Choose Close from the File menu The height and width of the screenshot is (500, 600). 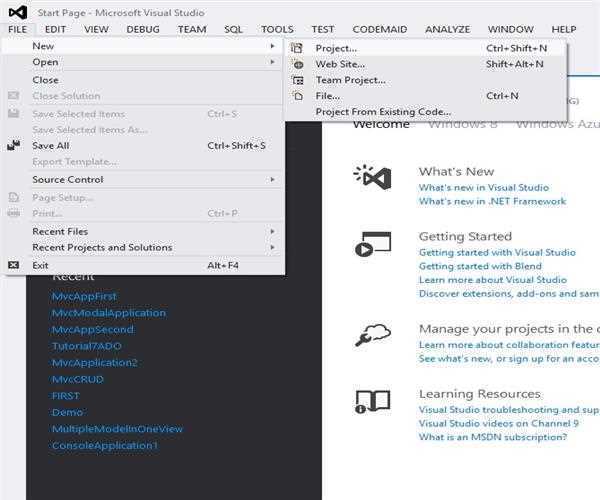point(45,80)
